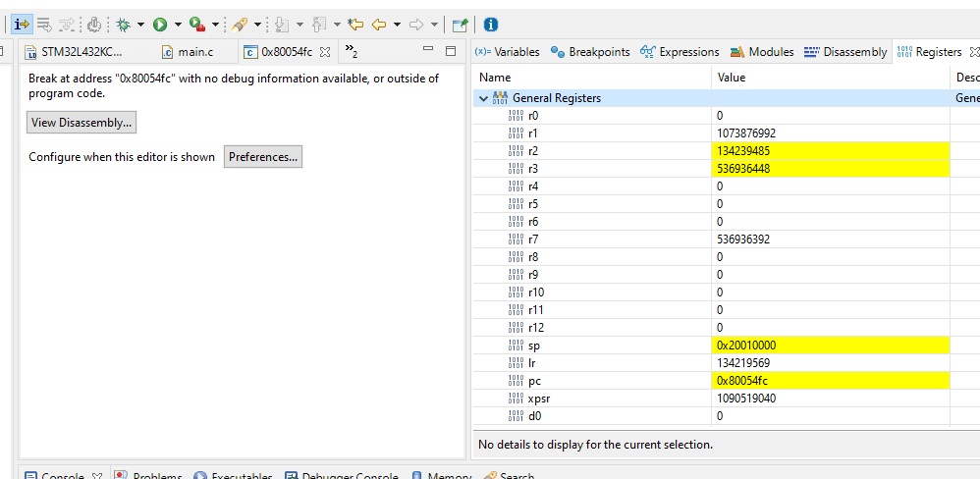Image resolution: width=980 pixels, height=479 pixels.
Task: Open the Disassembly view tab
Action: click(845, 52)
